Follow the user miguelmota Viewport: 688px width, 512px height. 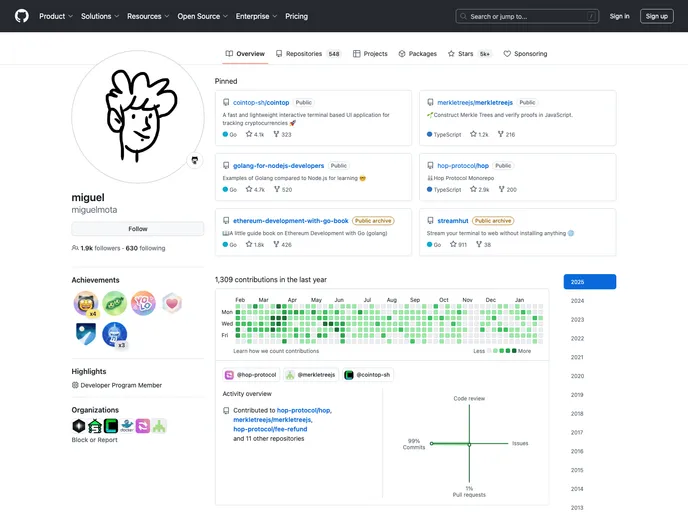[138, 229]
